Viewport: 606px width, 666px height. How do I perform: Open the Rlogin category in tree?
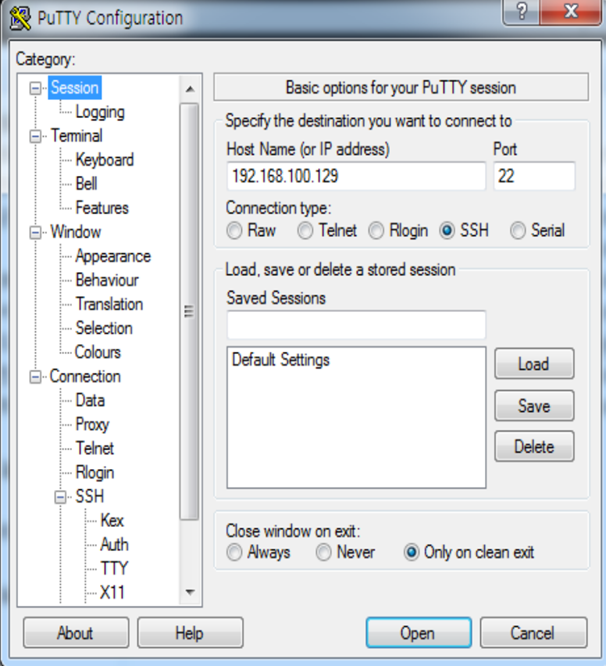(x=95, y=473)
